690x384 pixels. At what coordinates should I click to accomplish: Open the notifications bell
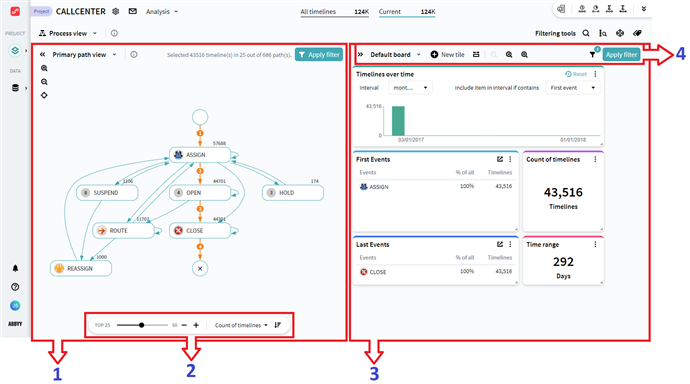click(x=15, y=268)
